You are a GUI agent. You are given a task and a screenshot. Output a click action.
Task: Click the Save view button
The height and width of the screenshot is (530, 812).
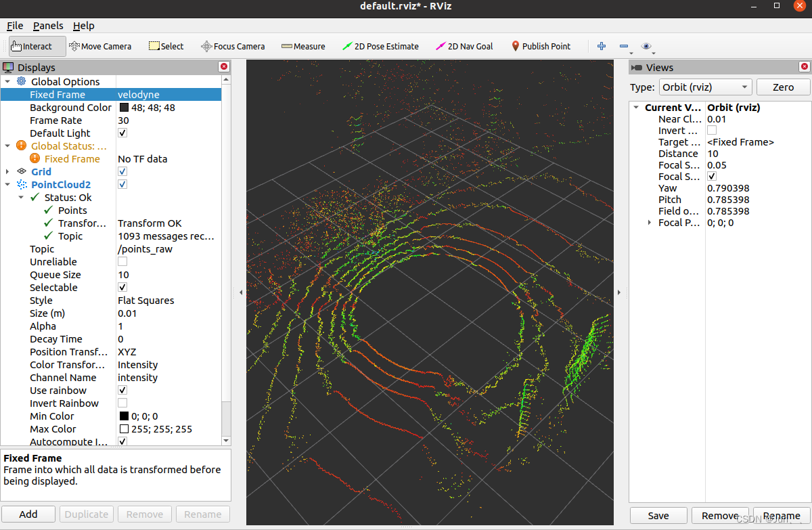click(x=658, y=516)
